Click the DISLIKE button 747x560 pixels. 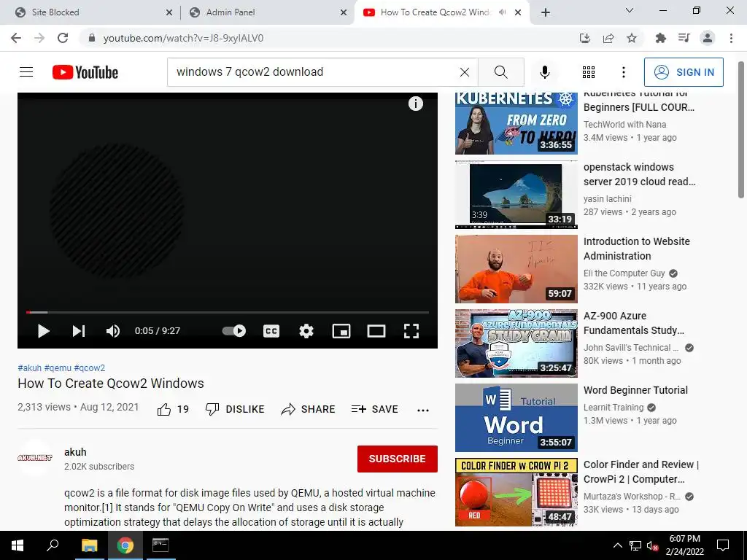pos(235,409)
